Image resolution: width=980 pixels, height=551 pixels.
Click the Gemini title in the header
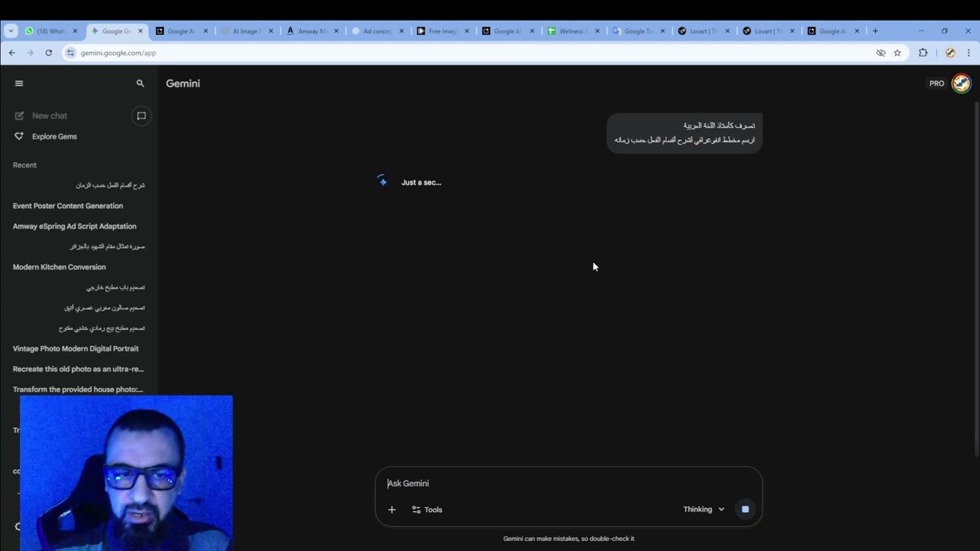point(183,83)
